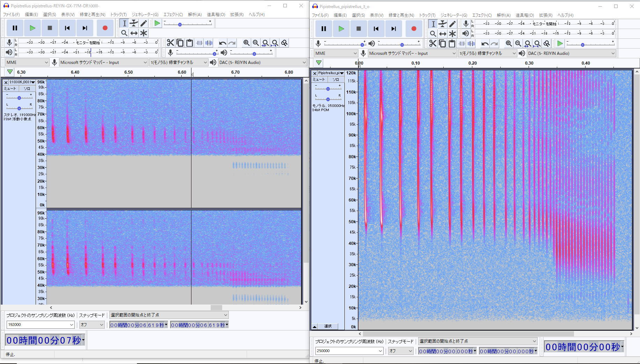Viewport: 640px width, 364px height.
Task: Click Pause button in left Audacity window
Action: [15, 28]
